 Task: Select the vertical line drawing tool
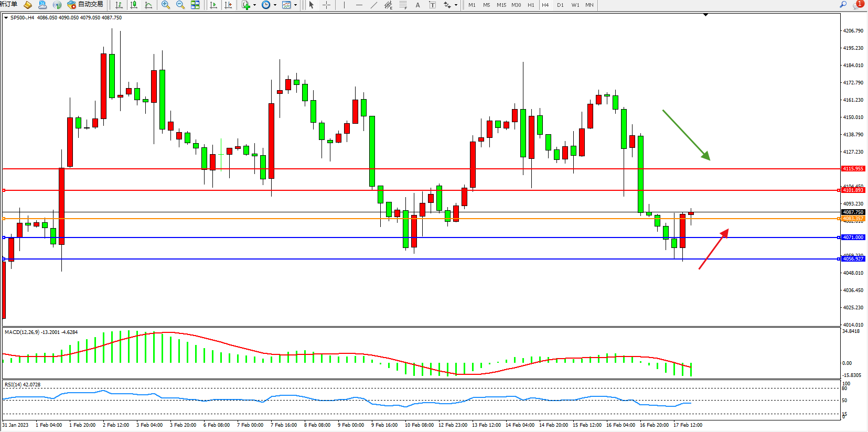pyautogui.click(x=344, y=5)
